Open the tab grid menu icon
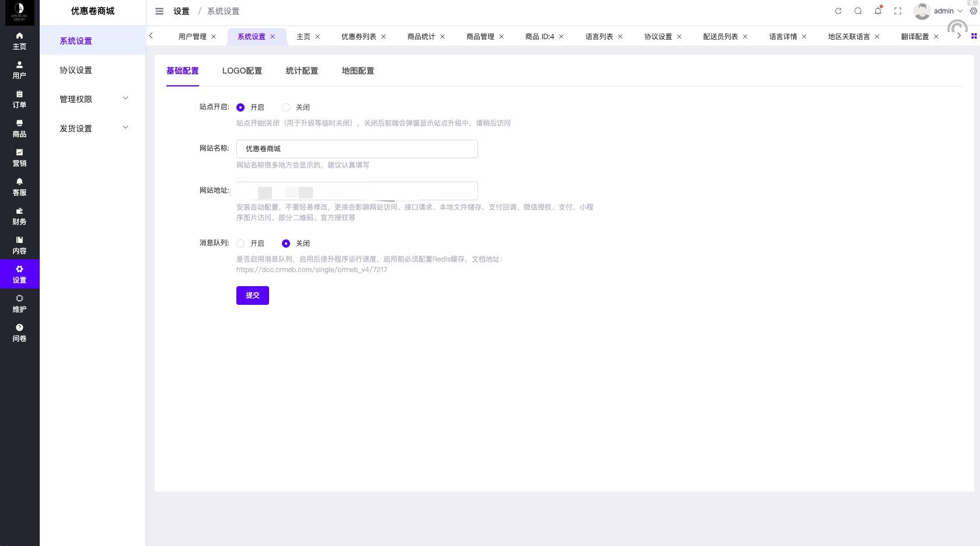The width and height of the screenshot is (980, 546). pyautogui.click(x=974, y=36)
